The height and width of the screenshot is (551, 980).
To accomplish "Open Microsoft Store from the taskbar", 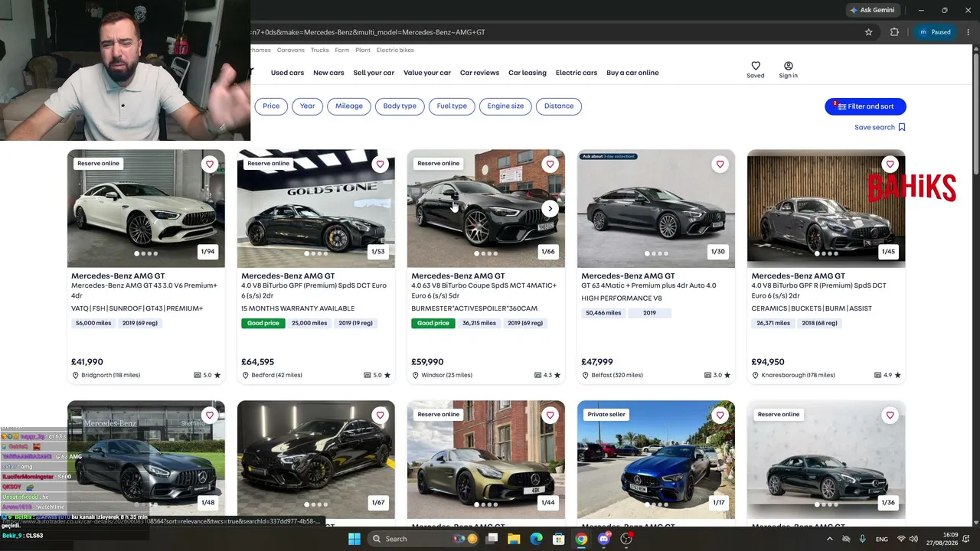I will [x=559, y=539].
